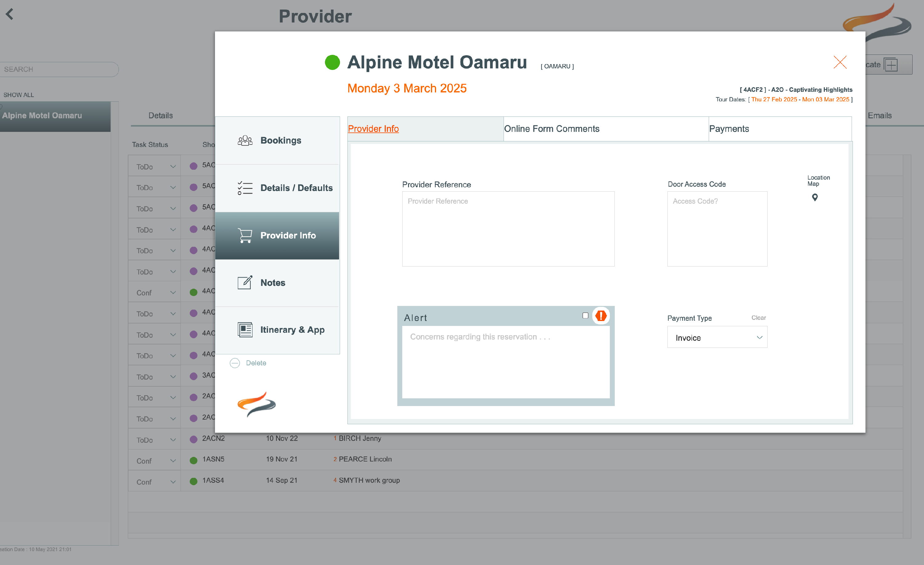Click the Task Status column header
The height and width of the screenshot is (565, 924).
(x=150, y=144)
